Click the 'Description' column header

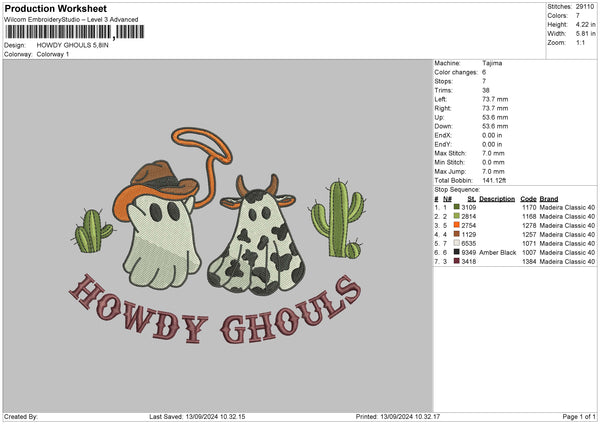(497, 199)
